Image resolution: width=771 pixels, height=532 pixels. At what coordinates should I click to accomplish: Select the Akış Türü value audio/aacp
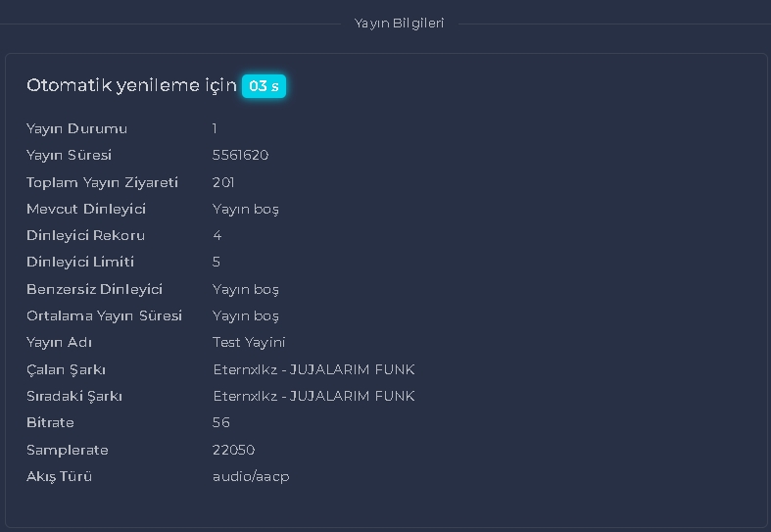pyautogui.click(x=251, y=477)
